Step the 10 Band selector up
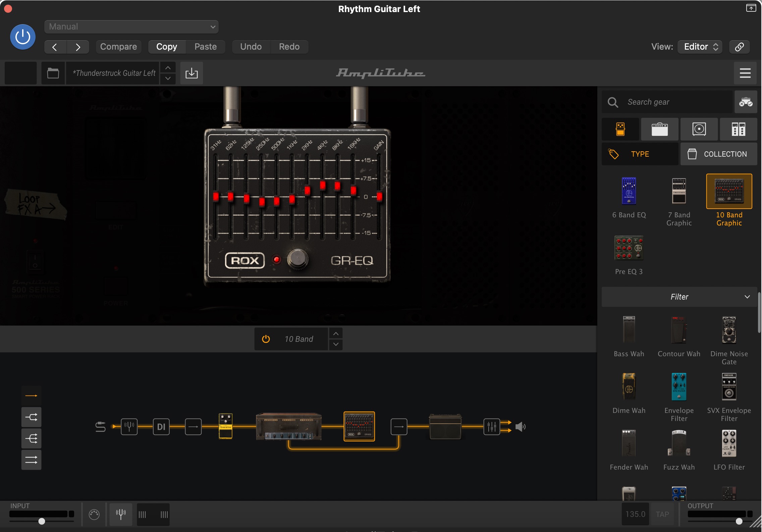The height and width of the screenshot is (532, 762). [x=336, y=334]
